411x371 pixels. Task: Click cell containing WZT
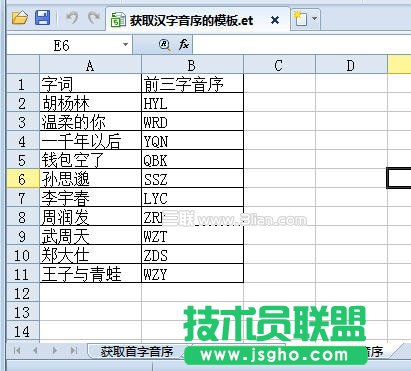(x=192, y=236)
